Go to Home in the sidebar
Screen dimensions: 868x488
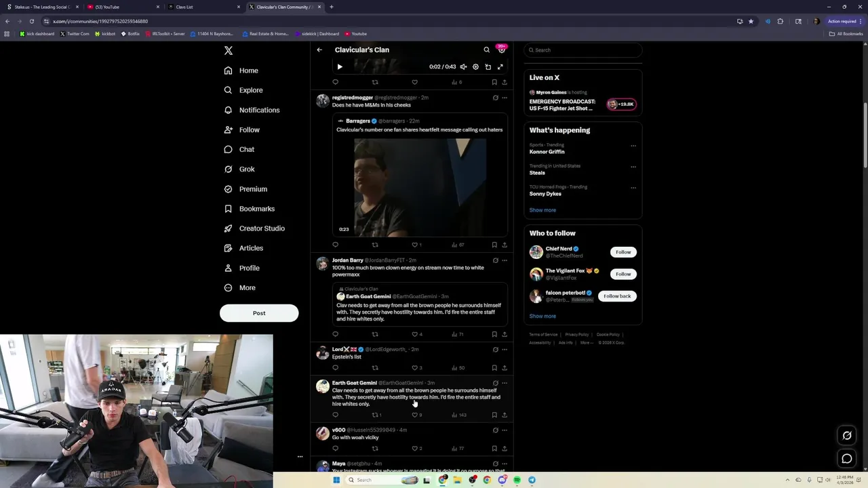pyautogui.click(x=241, y=70)
